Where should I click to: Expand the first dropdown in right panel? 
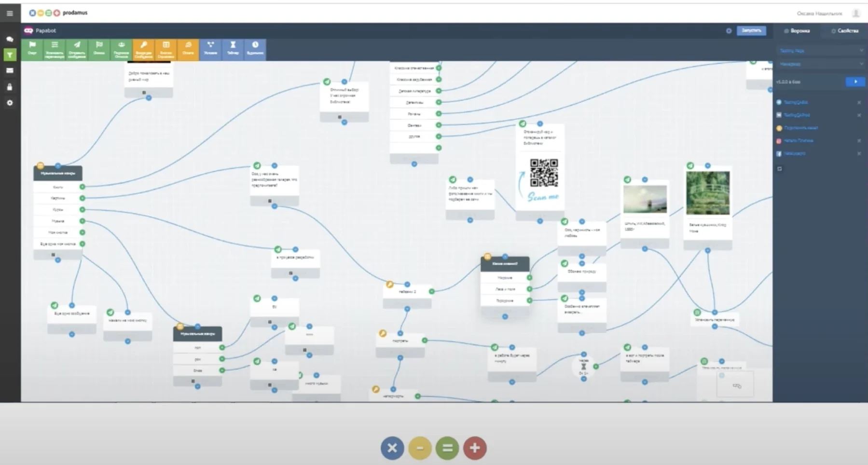tap(821, 51)
